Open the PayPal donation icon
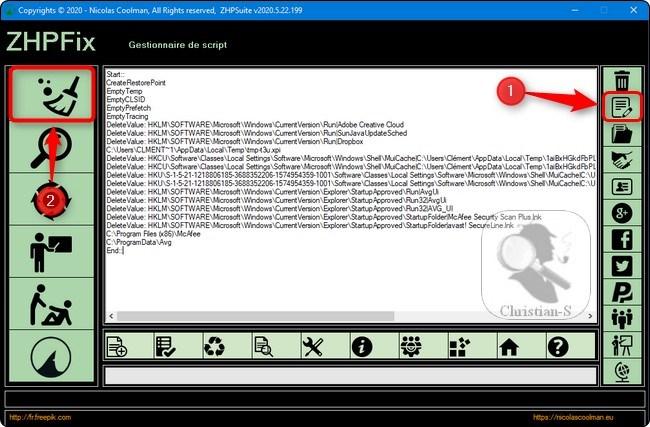Viewport: 650px width, 427px height. click(x=622, y=293)
